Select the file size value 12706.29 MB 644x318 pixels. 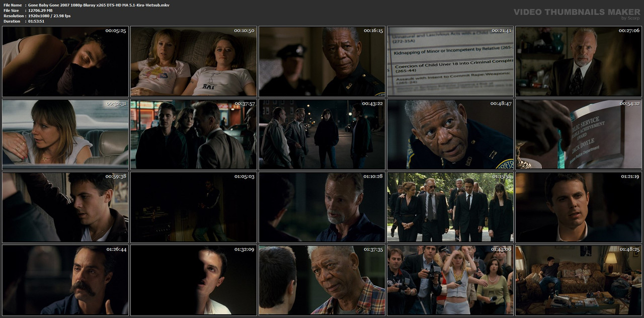point(40,11)
